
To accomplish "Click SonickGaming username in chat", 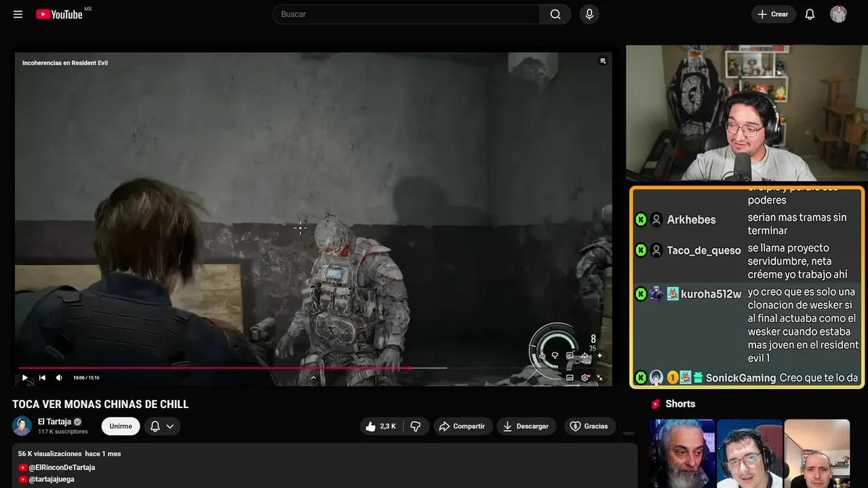I will 741,378.
